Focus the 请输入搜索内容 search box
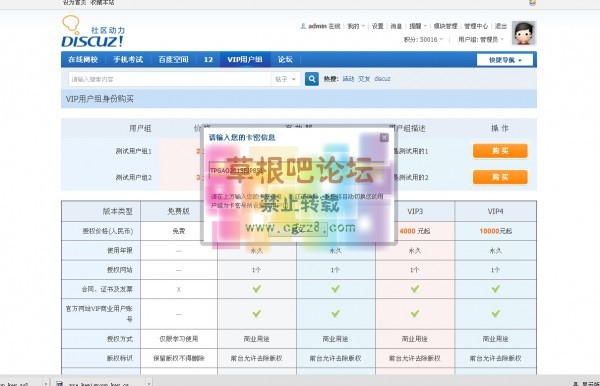This screenshot has width=600, height=386. pyautogui.click(x=170, y=79)
